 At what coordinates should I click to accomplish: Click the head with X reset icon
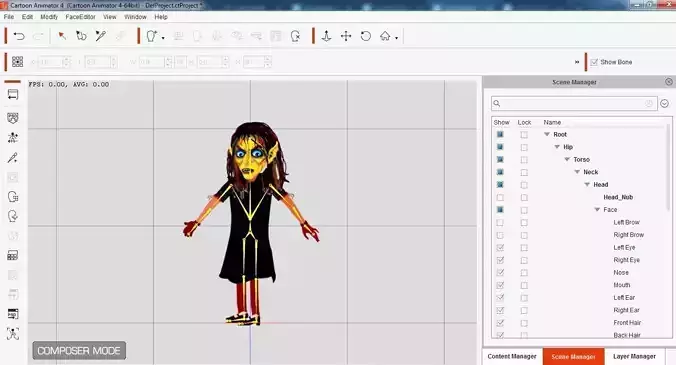(295, 36)
